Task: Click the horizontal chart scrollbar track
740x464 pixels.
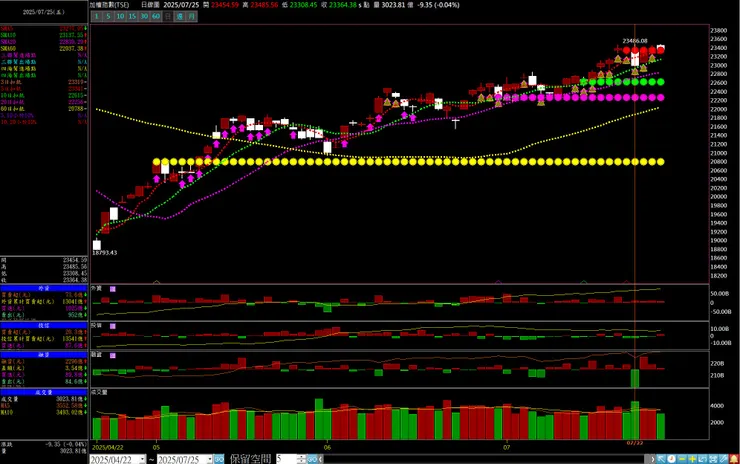Action: 486,459
